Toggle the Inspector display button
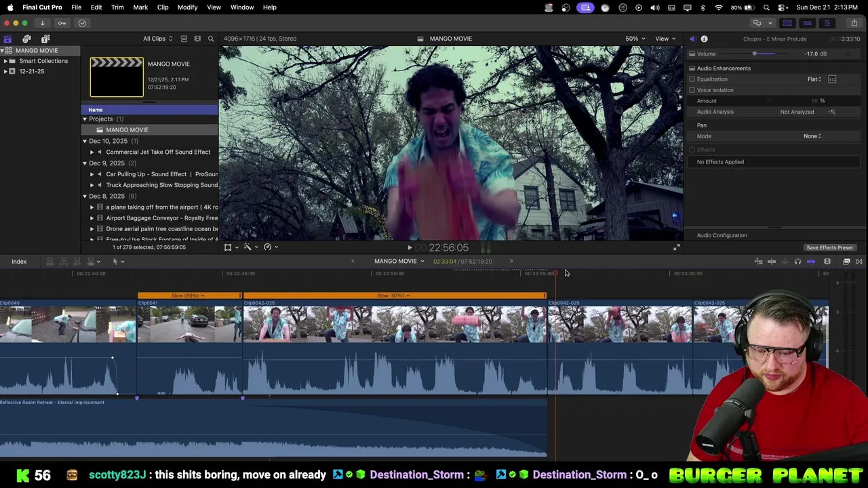 [x=827, y=23]
